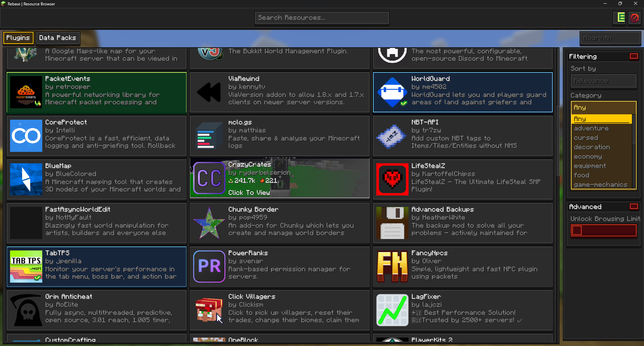Click the BlueMap title text

(x=58, y=166)
